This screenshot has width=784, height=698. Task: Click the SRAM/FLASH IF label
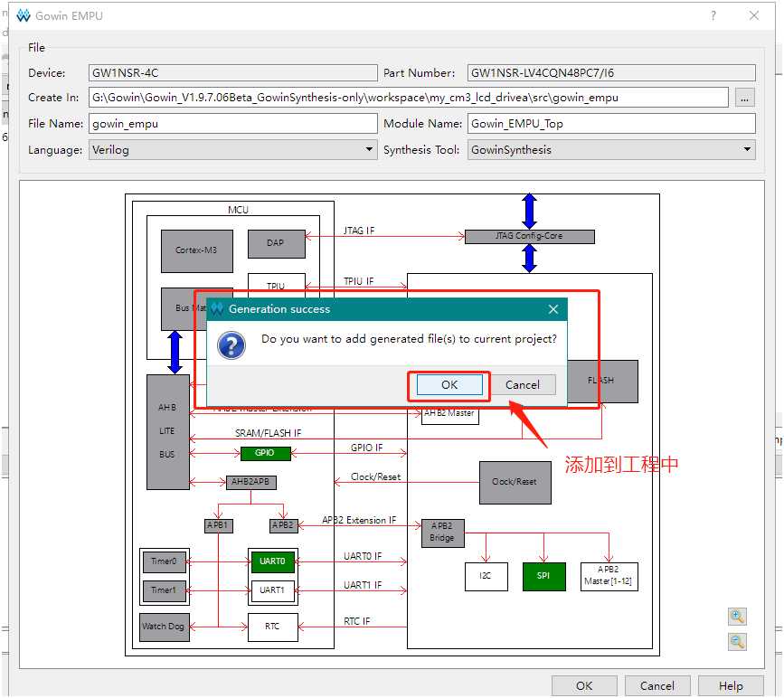point(268,433)
